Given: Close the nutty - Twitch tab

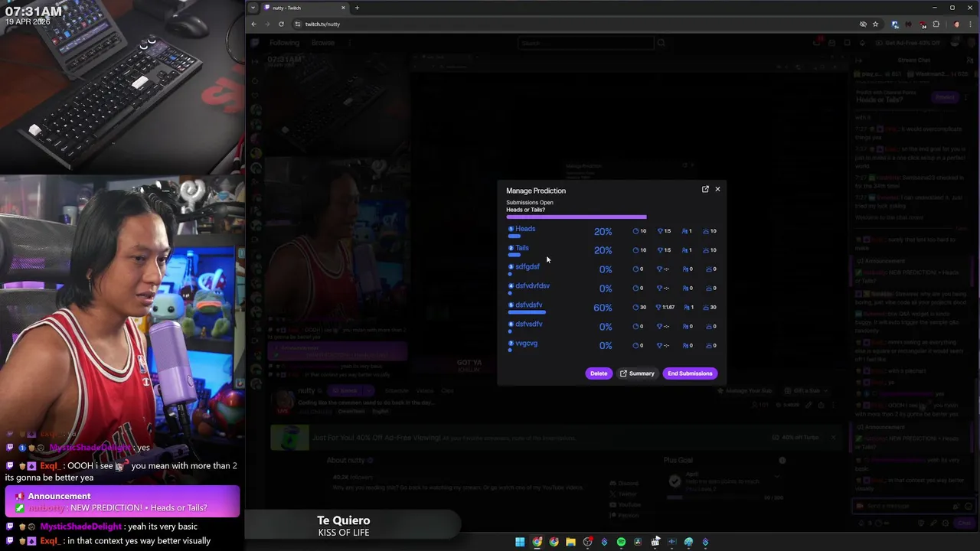Looking at the screenshot, I should pos(343,8).
